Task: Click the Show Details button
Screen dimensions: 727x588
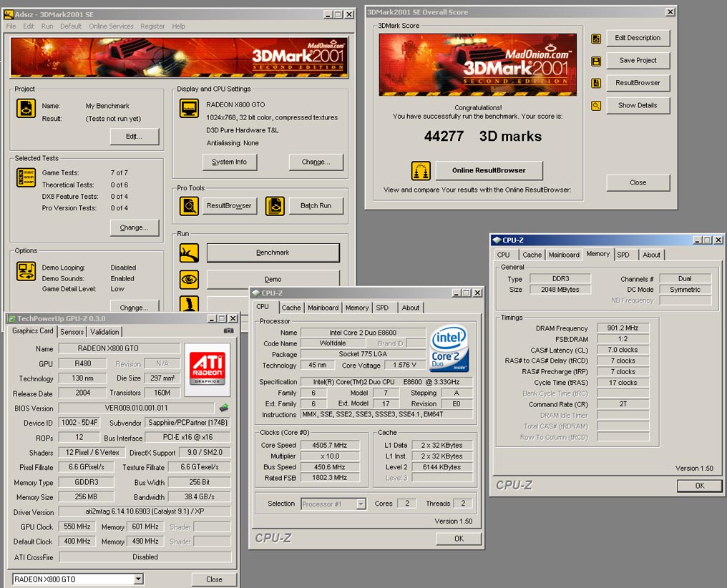Action: click(638, 106)
